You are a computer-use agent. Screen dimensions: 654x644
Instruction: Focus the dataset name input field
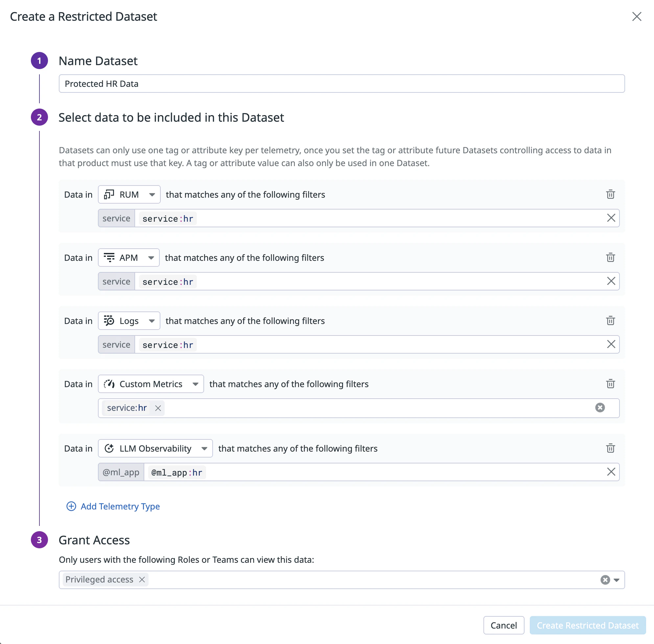pyautogui.click(x=341, y=84)
